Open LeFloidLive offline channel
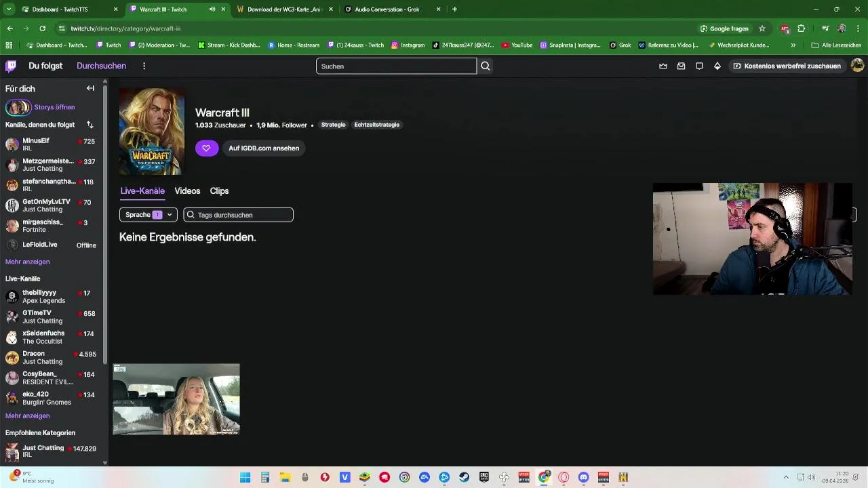Screen dimensions: 868x488 tap(51, 245)
